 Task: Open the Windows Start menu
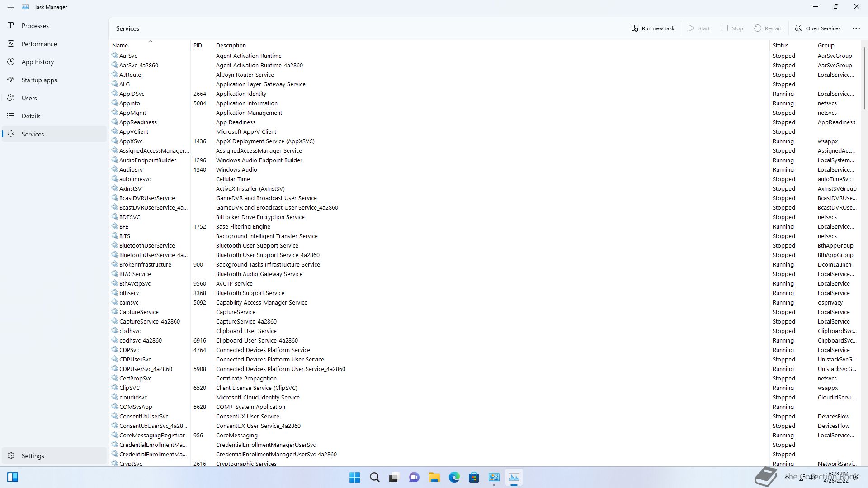355,477
